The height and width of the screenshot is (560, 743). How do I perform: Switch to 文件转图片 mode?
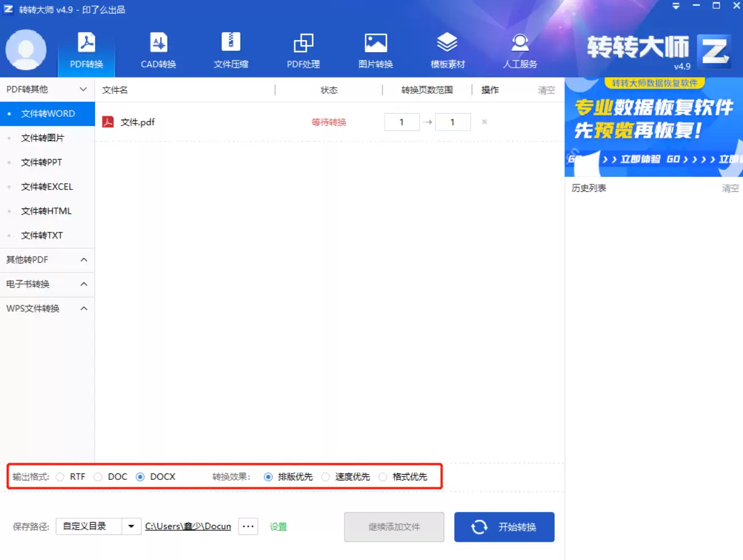pos(48,138)
